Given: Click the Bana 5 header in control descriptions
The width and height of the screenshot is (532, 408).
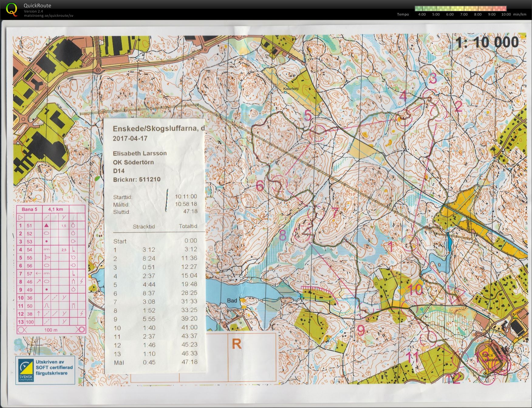Looking at the screenshot, I should [29, 209].
